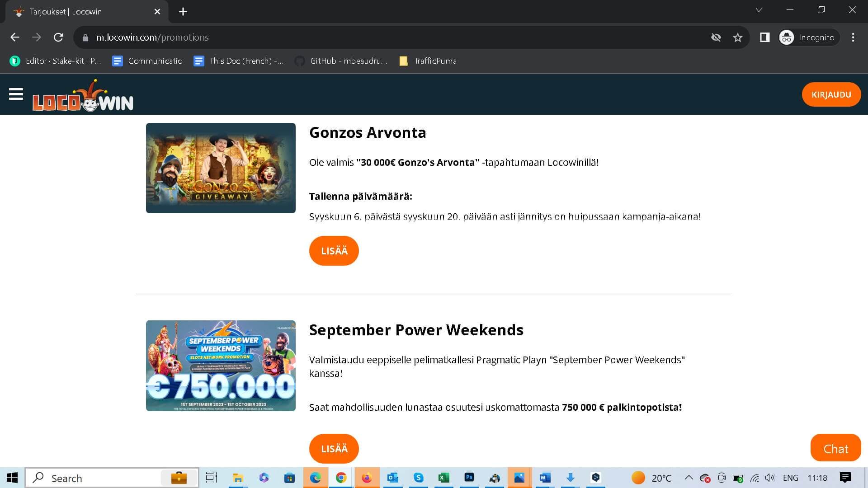Click the taskbar Search box

pyautogui.click(x=112, y=478)
